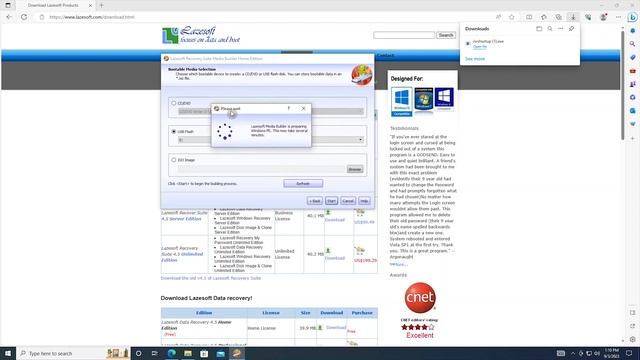Click the More link under testimonials
The width and height of the screenshot is (640, 360).
(399, 264)
